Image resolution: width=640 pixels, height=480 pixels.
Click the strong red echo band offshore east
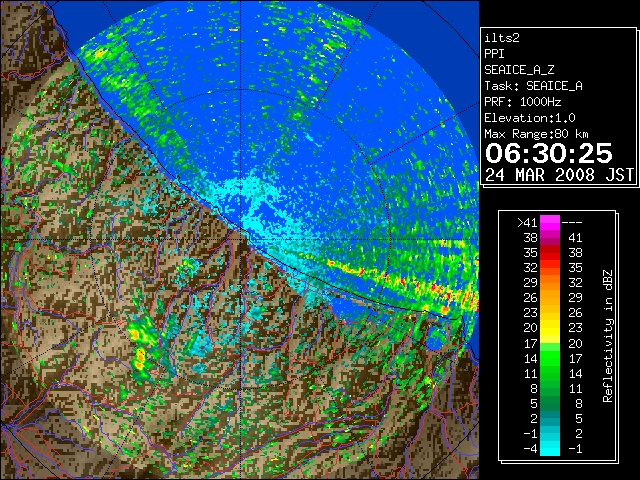click(x=404, y=283)
